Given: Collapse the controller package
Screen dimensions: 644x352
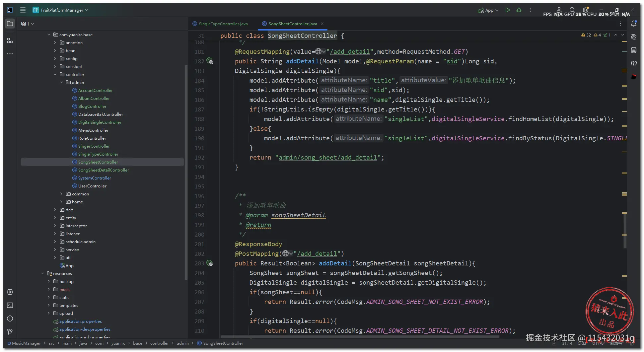Looking at the screenshot, I should click(x=55, y=74).
